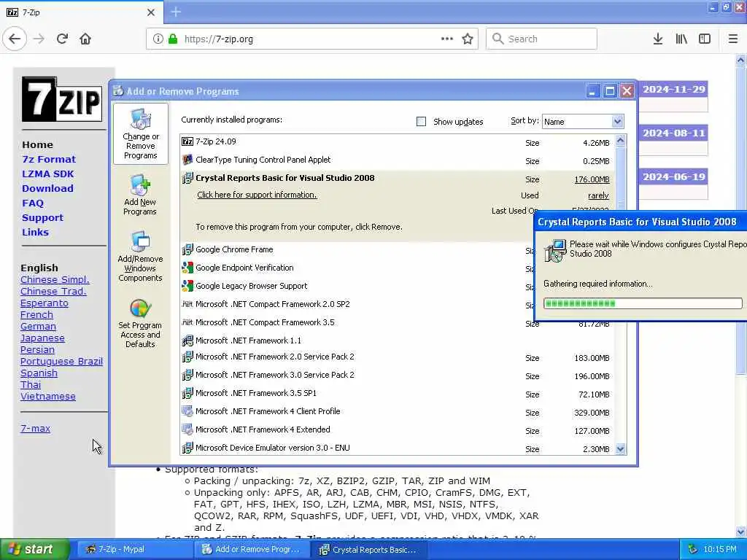
Task: Click the 176.00MB size value
Action: [592, 179]
